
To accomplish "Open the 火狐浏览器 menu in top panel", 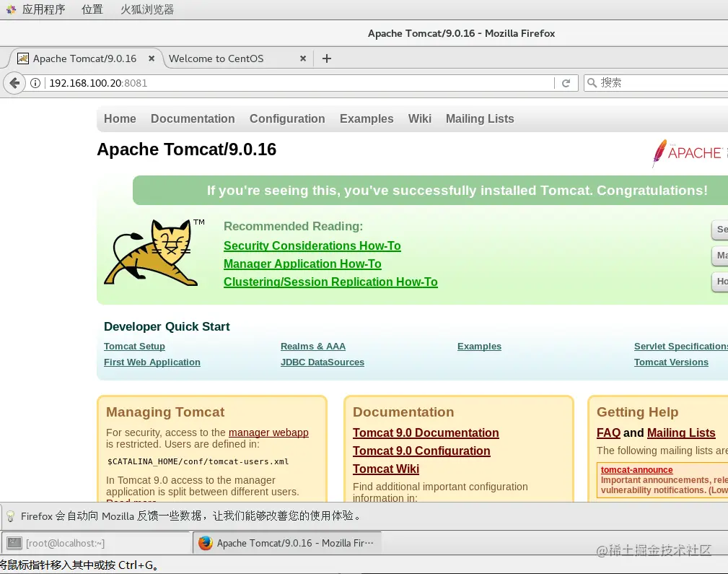I will coord(147,9).
